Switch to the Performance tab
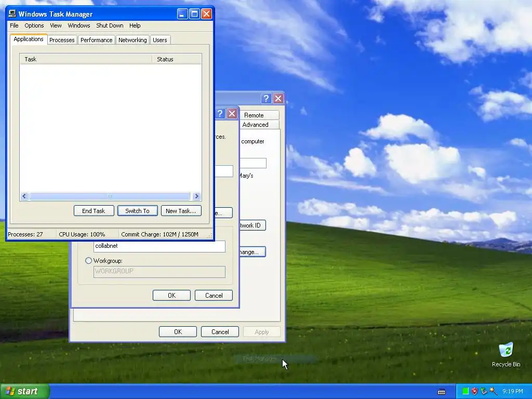Viewport: 532px width, 399px height. tap(96, 40)
